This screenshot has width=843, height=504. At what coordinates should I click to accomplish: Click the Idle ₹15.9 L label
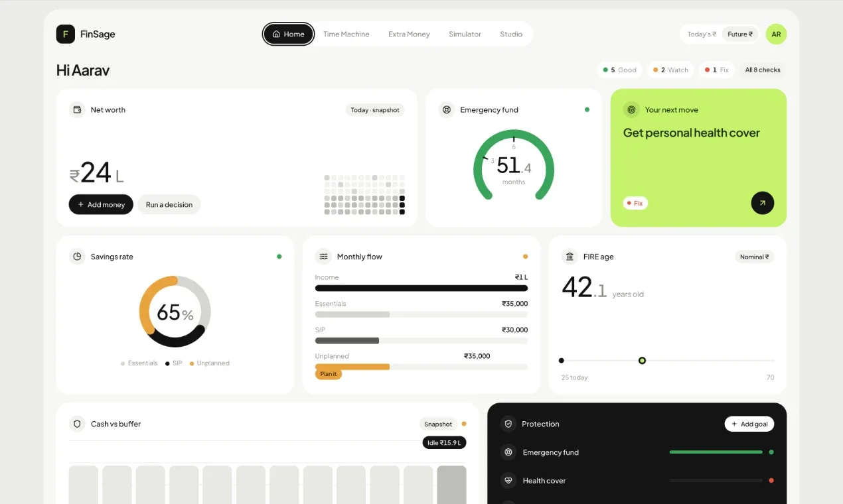point(445,442)
